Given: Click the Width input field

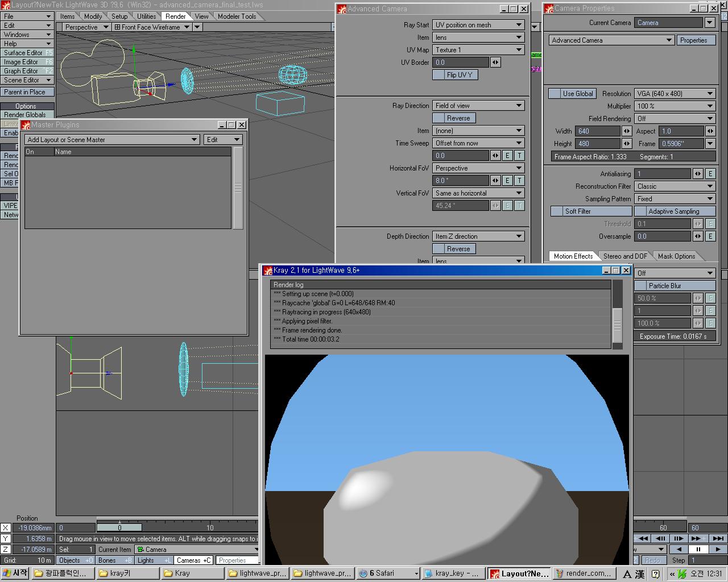Looking at the screenshot, I should pyautogui.click(x=597, y=131).
